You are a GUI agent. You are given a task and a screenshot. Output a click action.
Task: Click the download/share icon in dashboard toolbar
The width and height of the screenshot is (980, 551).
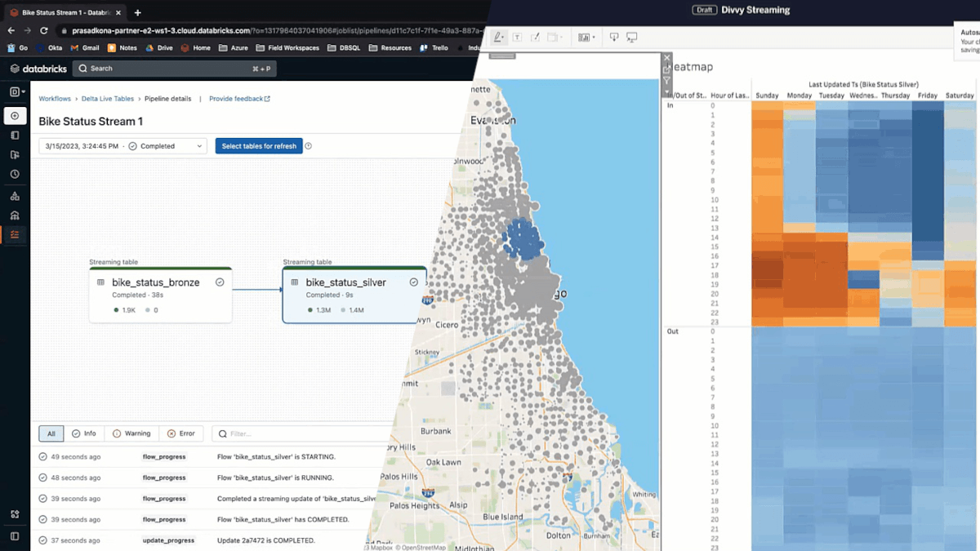point(613,37)
